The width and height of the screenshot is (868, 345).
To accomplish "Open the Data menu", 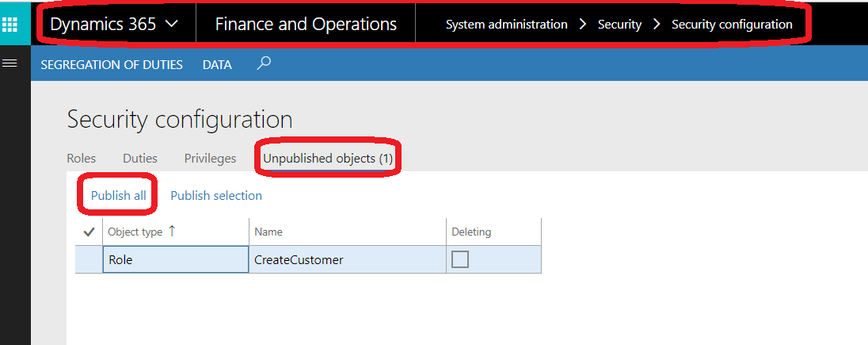I will tap(217, 65).
